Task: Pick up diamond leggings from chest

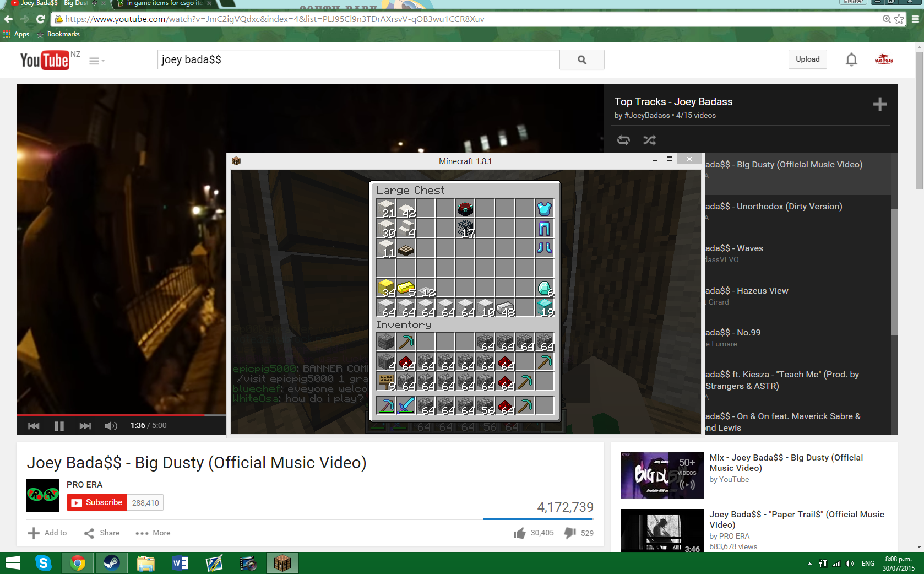Action: [x=544, y=228]
